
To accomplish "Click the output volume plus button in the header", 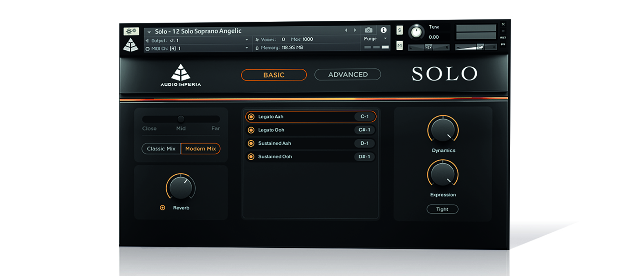I will pos(494,47).
